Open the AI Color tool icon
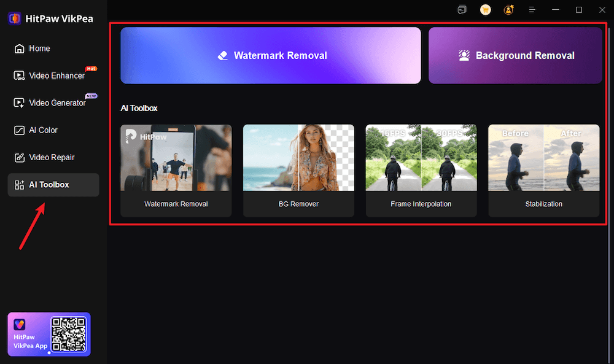This screenshot has width=614, height=364. [x=18, y=130]
